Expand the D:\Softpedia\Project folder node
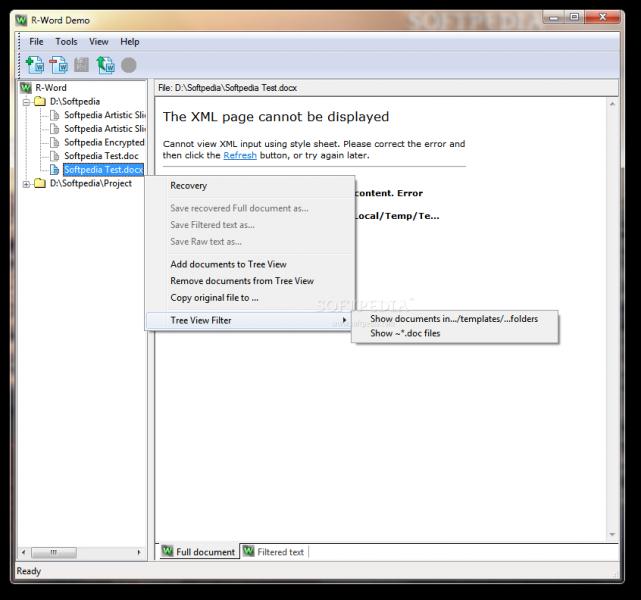The height and width of the screenshot is (600, 641). [27, 184]
